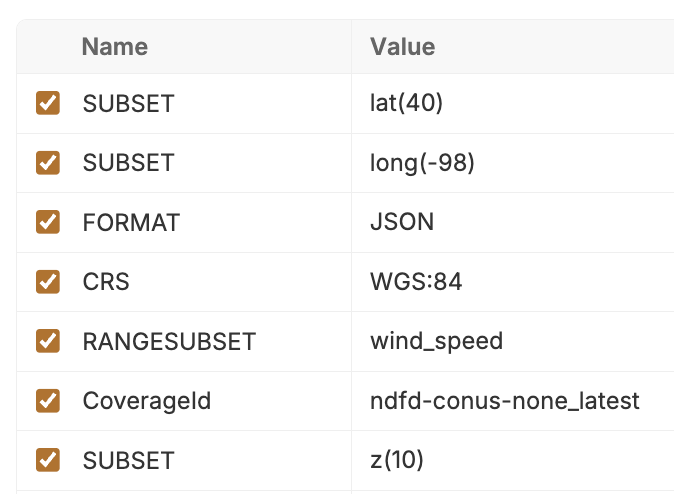Image resolution: width=674 pixels, height=494 pixels.
Task: Click the CoverageId parameter name cell
Action: point(147,401)
